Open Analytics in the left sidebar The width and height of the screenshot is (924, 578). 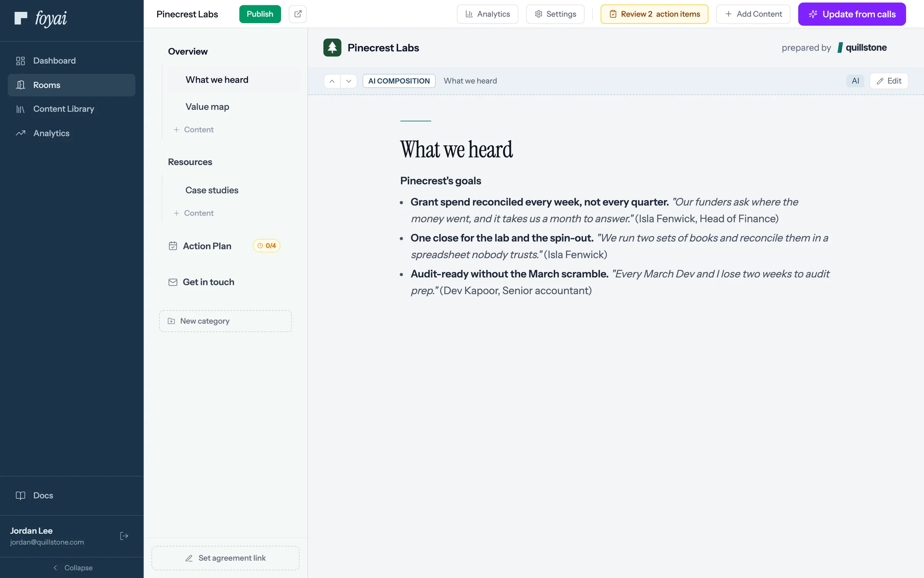click(x=71, y=133)
